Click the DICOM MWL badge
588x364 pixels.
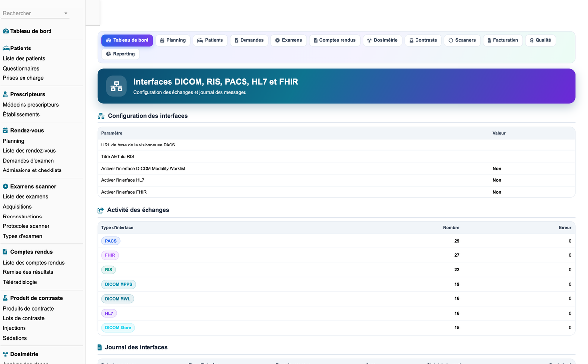(118, 299)
